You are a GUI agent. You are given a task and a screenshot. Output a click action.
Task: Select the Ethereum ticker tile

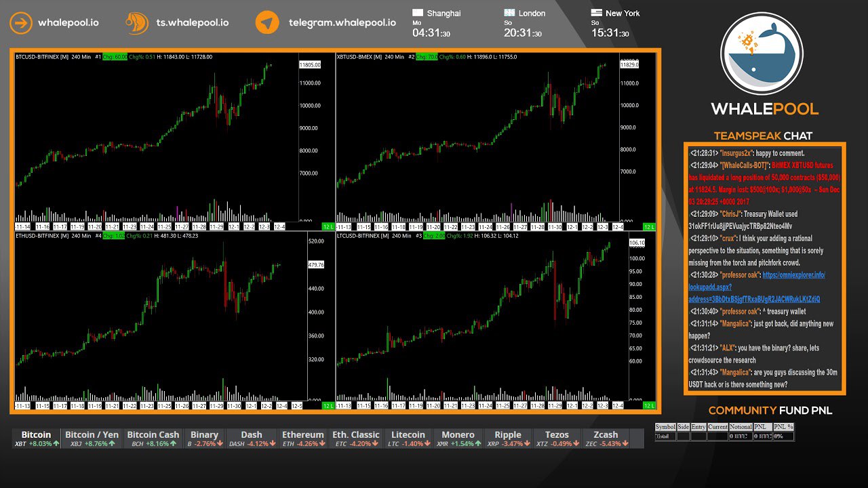pos(303,439)
